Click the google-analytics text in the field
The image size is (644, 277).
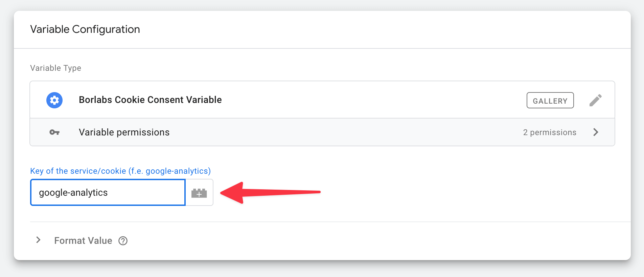[x=73, y=193]
